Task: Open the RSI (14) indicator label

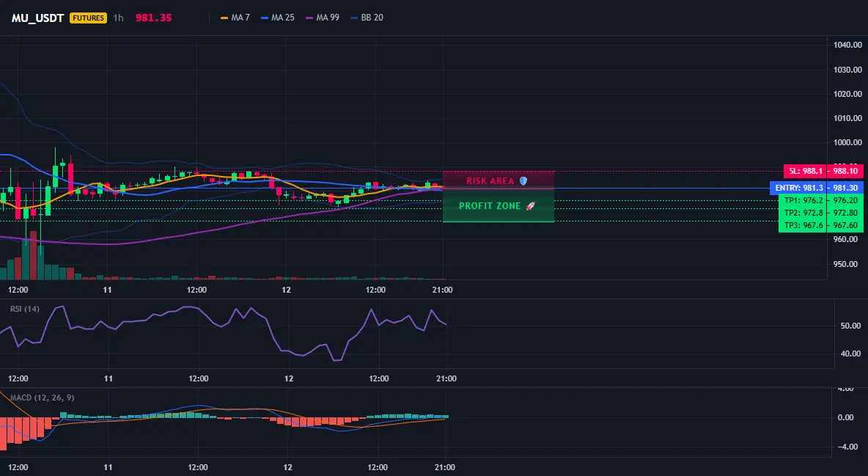Action: [x=25, y=309]
